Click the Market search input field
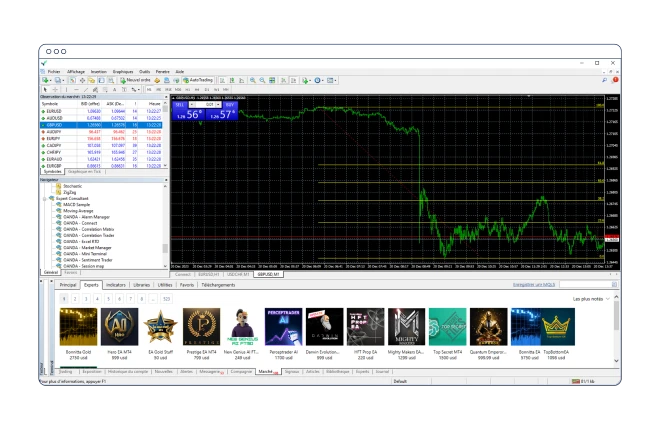This screenshot has height=448, width=672. [588, 285]
